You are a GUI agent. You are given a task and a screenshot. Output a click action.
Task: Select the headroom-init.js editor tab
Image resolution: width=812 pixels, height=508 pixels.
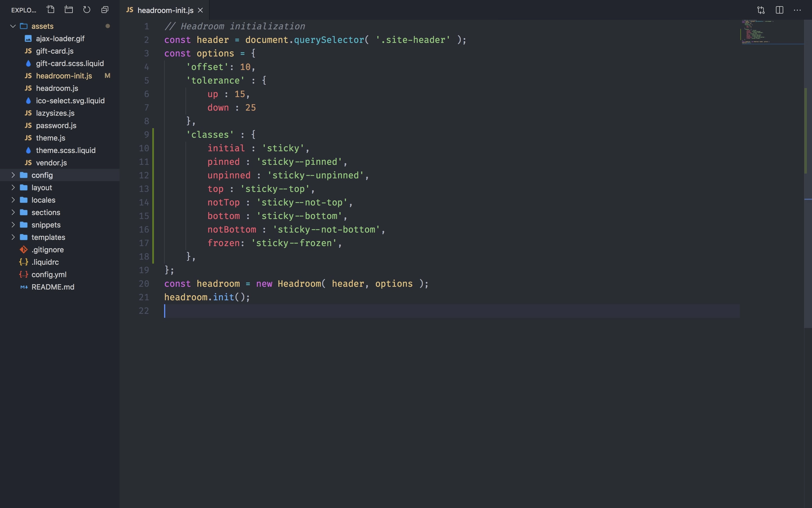[x=165, y=10]
